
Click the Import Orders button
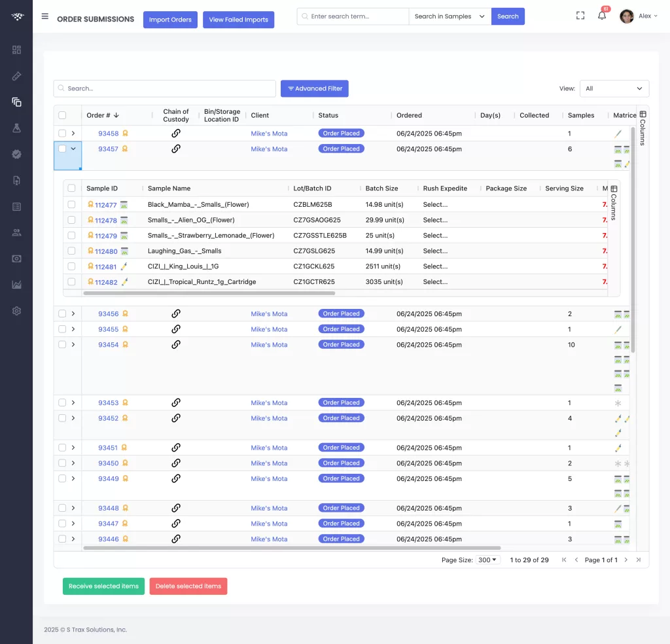[x=170, y=20]
